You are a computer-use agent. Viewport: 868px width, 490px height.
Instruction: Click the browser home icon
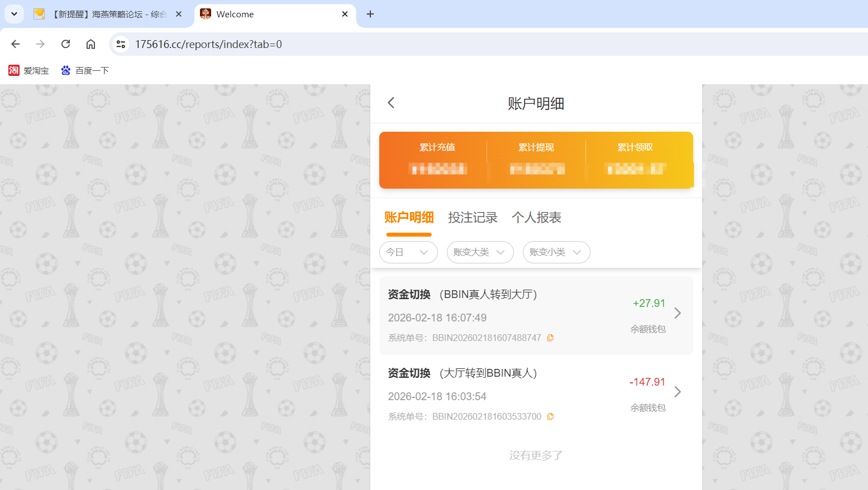point(90,44)
